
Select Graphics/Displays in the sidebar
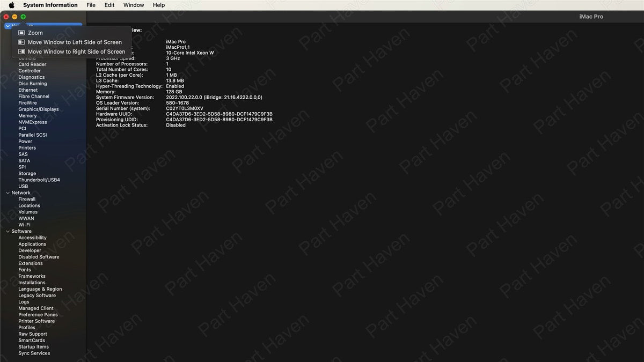(39, 109)
